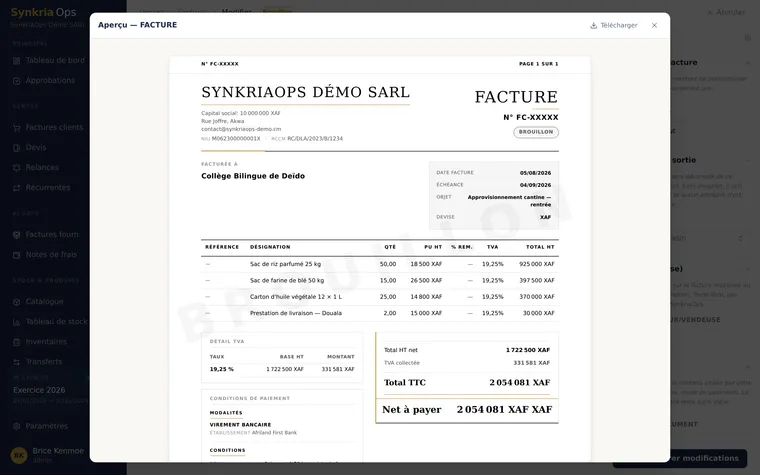The height and width of the screenshot is (475, 760).
Task: Click the 19,25 % rate in Détail TVA
Action: tap(222, 369)
